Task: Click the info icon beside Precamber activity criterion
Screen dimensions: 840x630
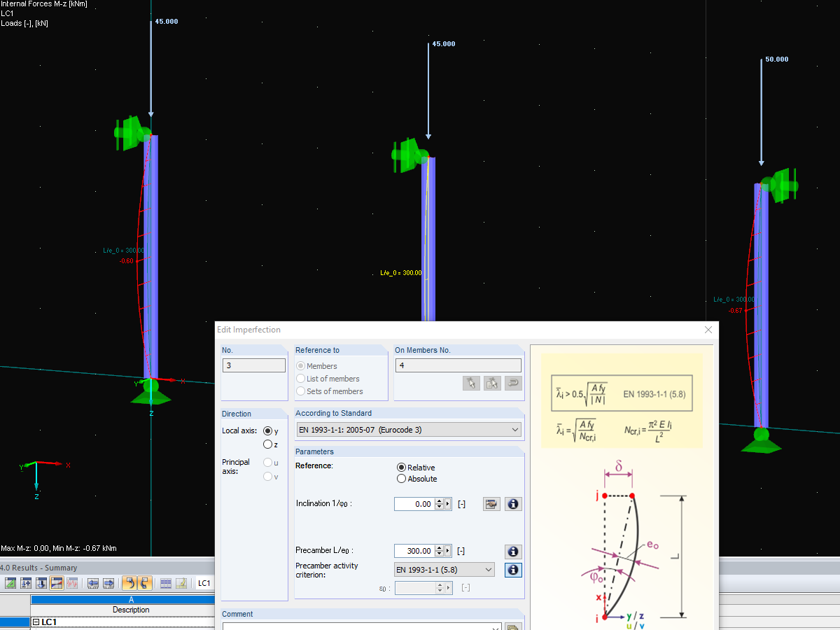Action: [513, 570]
